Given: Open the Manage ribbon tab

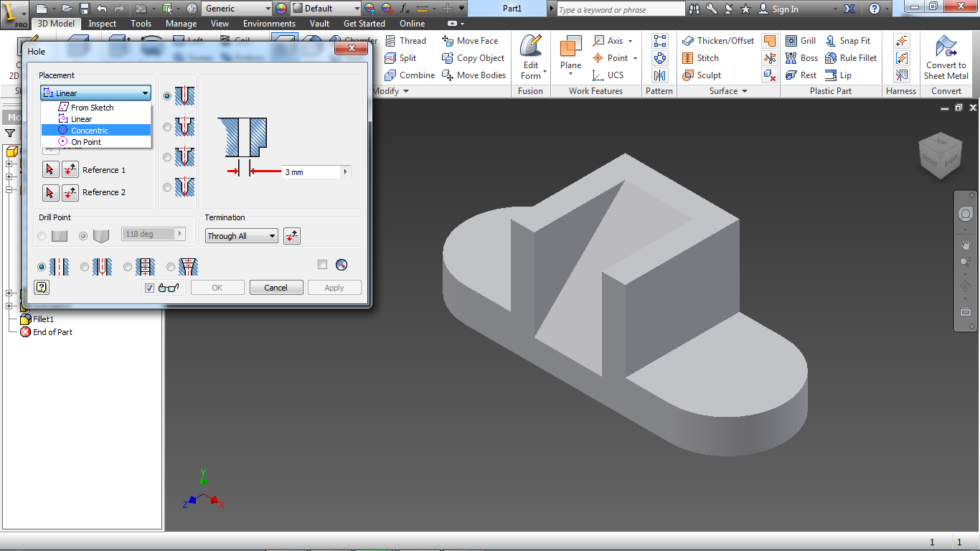Looking at the screenshot, I should pyautogui.click(x=181, y=23).
